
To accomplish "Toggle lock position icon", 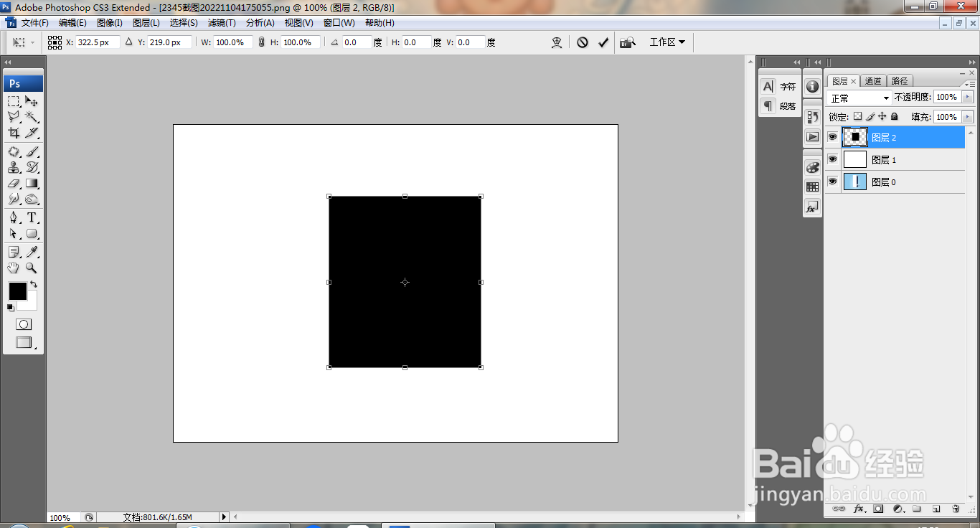I will point(882,116).
